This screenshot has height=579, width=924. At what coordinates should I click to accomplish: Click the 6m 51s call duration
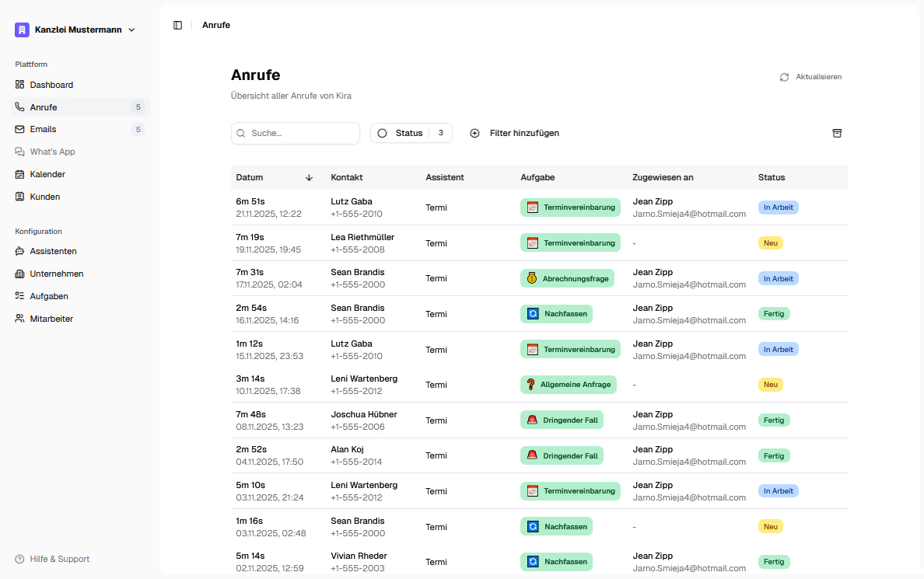[250, 201]
